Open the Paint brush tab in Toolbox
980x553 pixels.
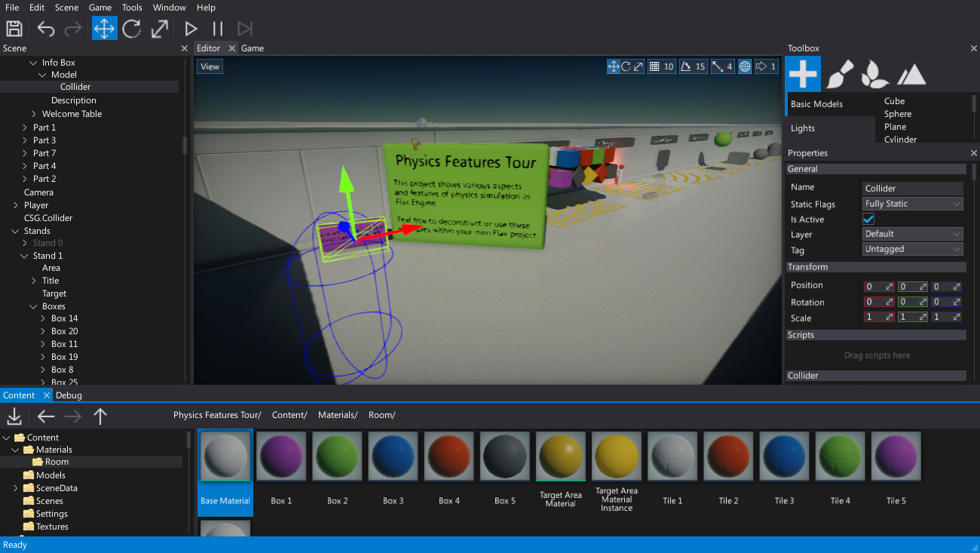point(839,74)
